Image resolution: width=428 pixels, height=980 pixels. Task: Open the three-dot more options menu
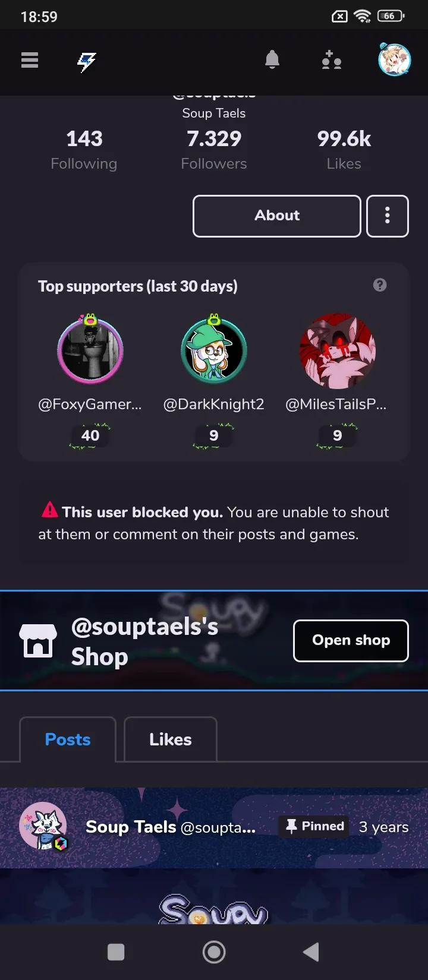[x=388, y=216]
